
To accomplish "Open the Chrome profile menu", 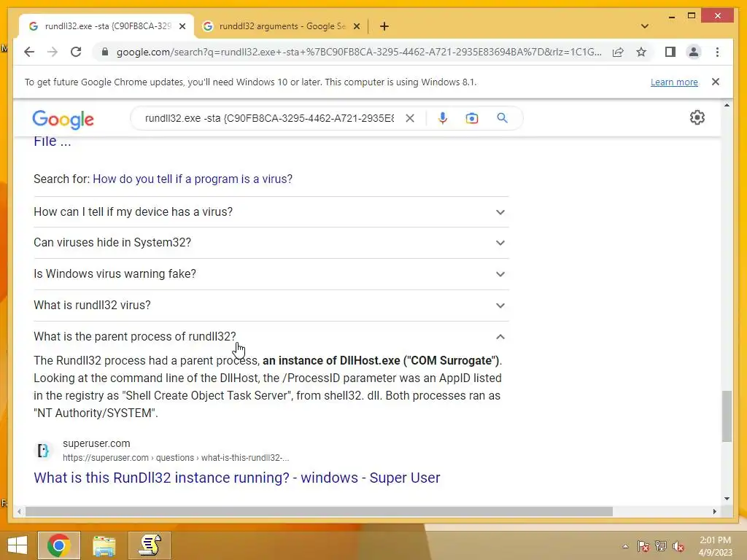I will point(694,52).
